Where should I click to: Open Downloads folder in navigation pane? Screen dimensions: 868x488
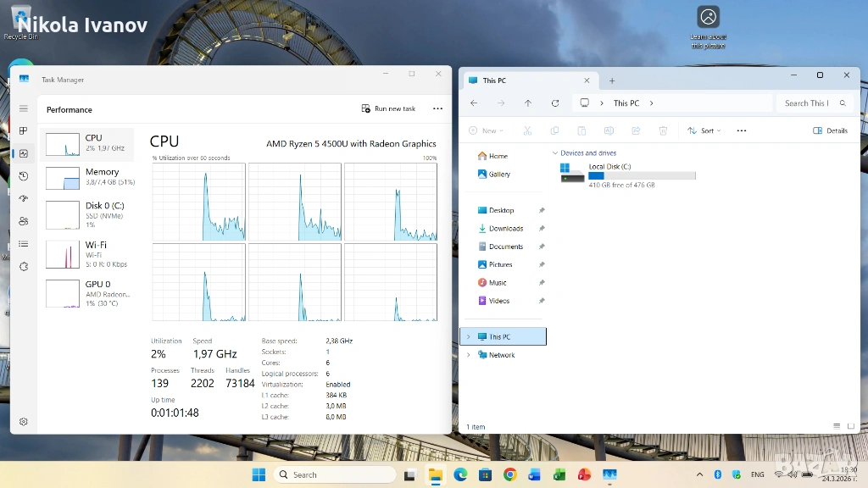506,228
